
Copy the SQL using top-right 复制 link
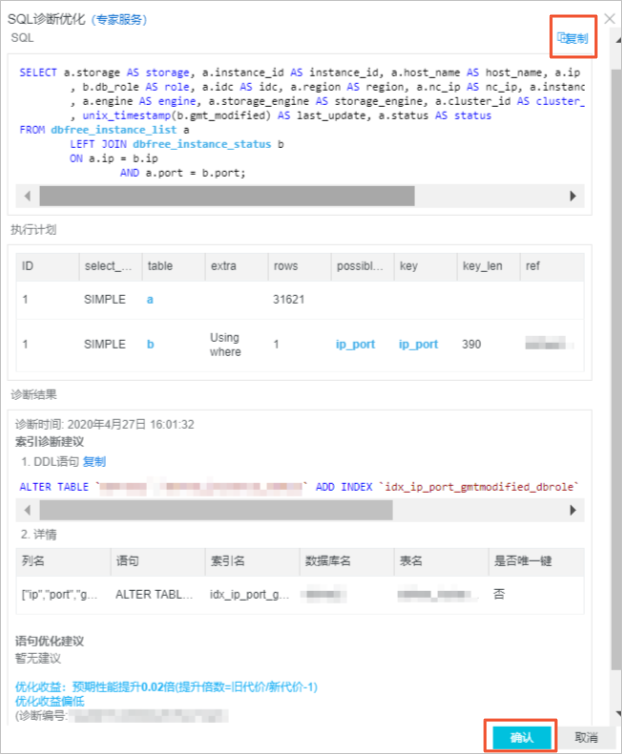[x=572, y=38]
